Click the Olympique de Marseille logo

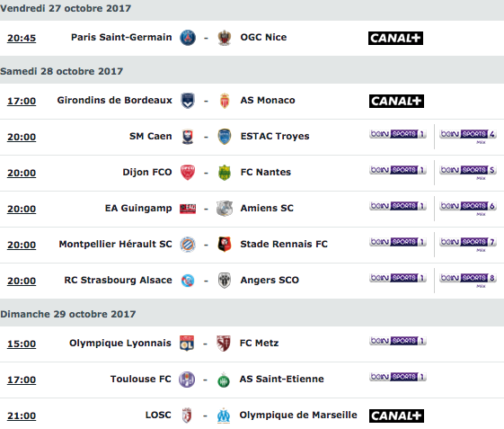tap(224, 416)
